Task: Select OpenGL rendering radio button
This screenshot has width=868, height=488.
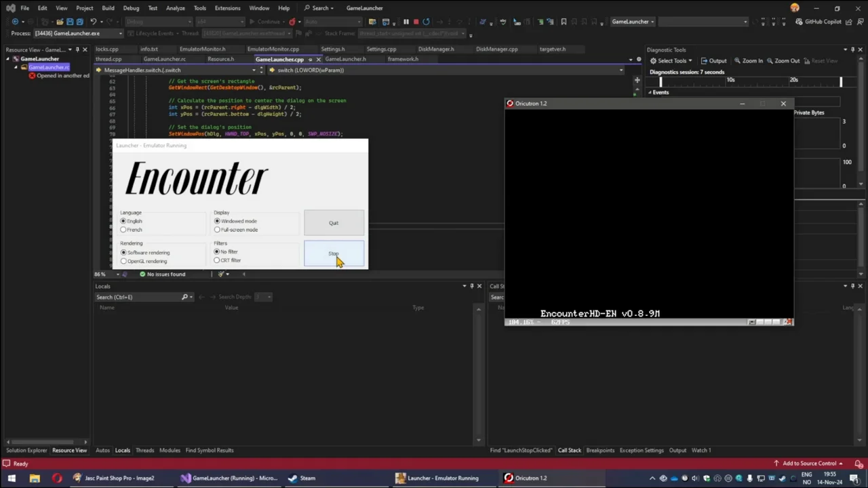Action: 123,261
